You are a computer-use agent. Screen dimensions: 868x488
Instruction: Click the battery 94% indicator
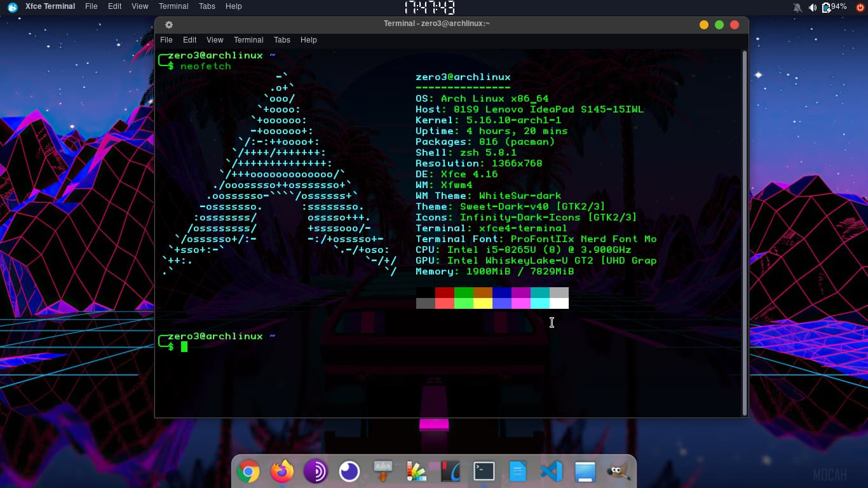pos(834,7)
